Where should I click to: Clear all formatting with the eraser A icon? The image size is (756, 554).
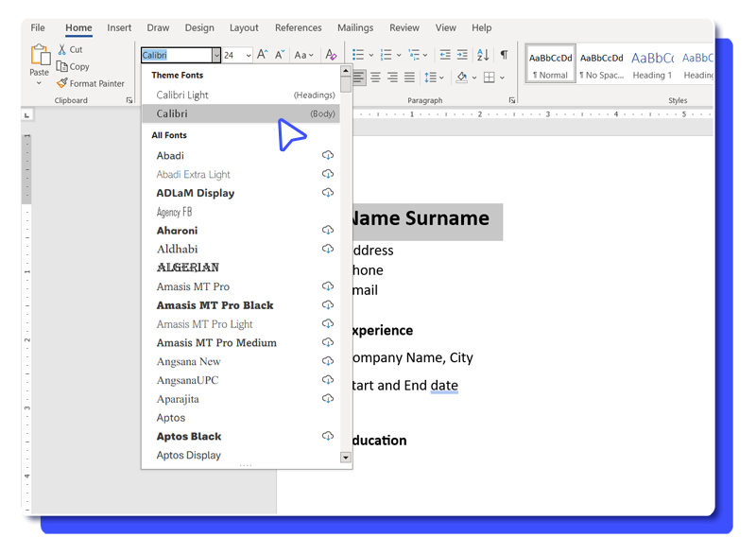pyautogui.click(x=331, y=55)
